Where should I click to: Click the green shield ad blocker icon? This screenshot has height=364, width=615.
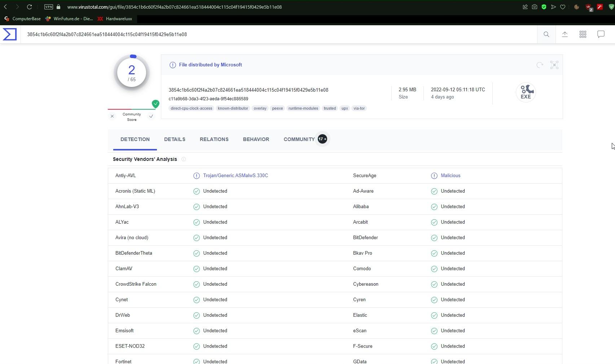point(544,7)
